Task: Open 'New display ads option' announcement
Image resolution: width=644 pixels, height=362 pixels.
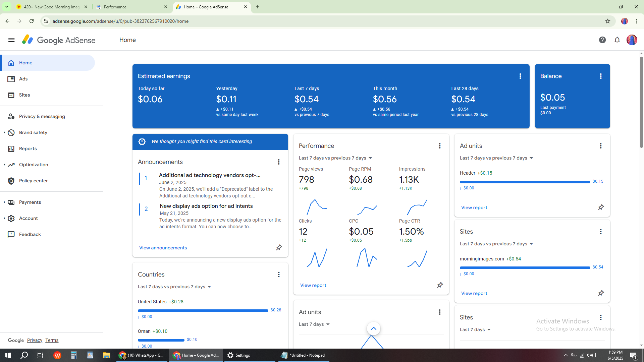Action: (206, 206)
